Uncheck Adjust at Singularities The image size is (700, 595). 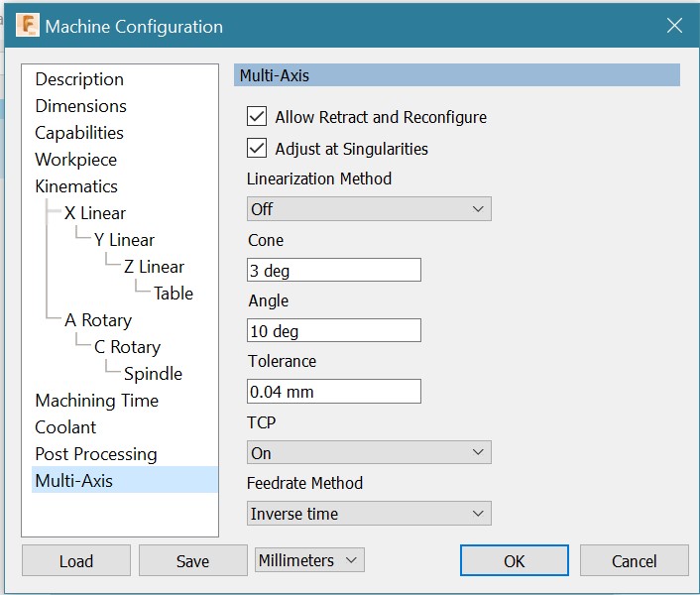(x=257, y=149)
